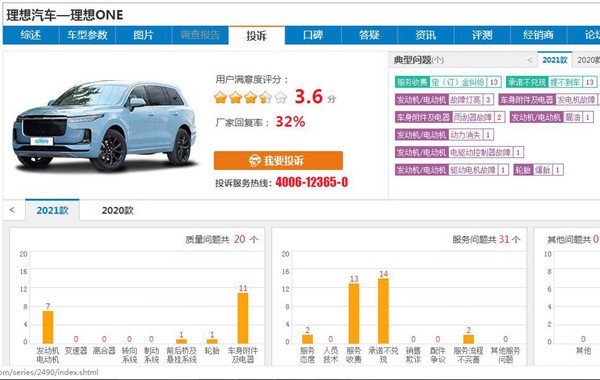Click the left chevron before 2021款 chart tab
Screen dimensions: 600x380
12,210
